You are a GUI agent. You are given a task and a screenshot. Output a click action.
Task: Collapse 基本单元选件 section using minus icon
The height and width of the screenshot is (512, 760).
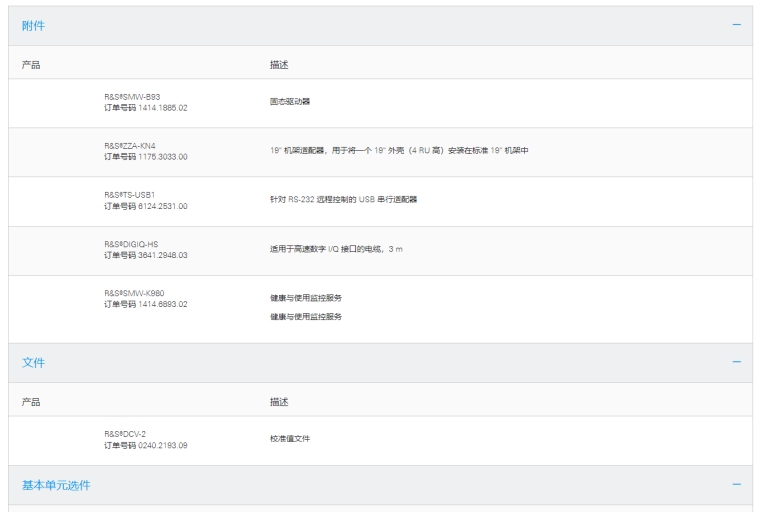(x=737, y=485)
